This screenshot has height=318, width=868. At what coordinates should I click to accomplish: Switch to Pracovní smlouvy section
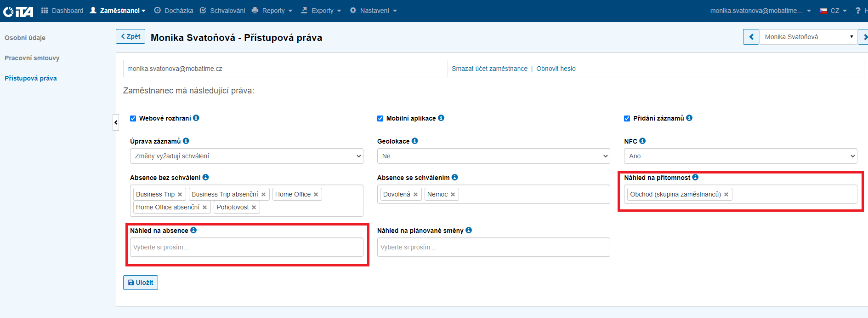(32, 58)
